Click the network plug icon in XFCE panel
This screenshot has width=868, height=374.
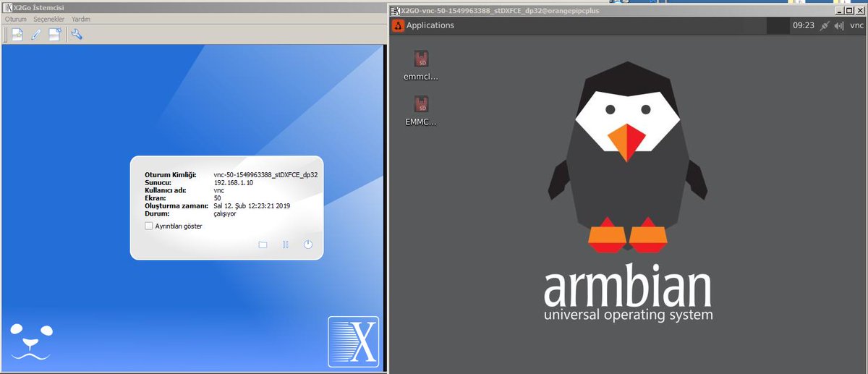pyautogui.click(x=825, y=25)
